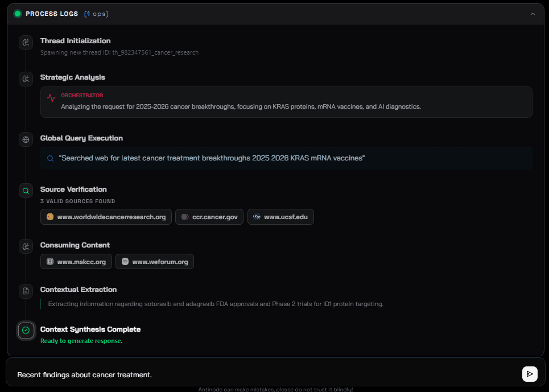This screenshot has width=549, height=392.
Task: Click the green status indicator dot
Action: pos(18,14)
